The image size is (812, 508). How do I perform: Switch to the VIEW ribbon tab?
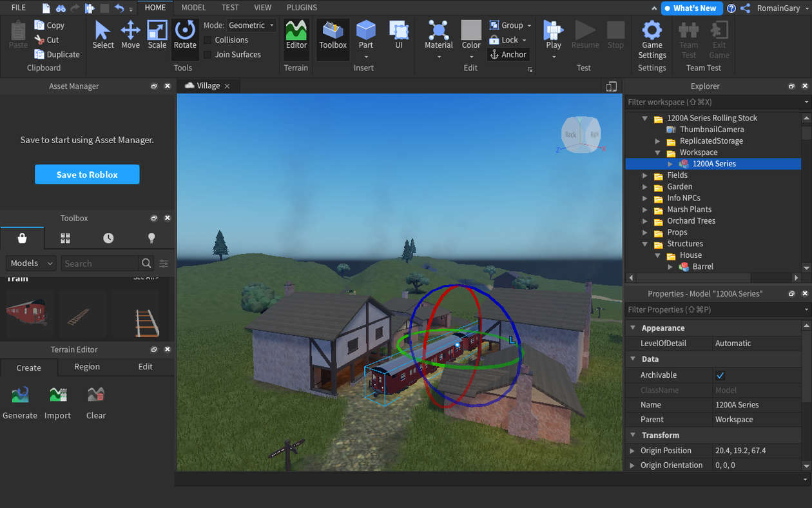point(262,8)
